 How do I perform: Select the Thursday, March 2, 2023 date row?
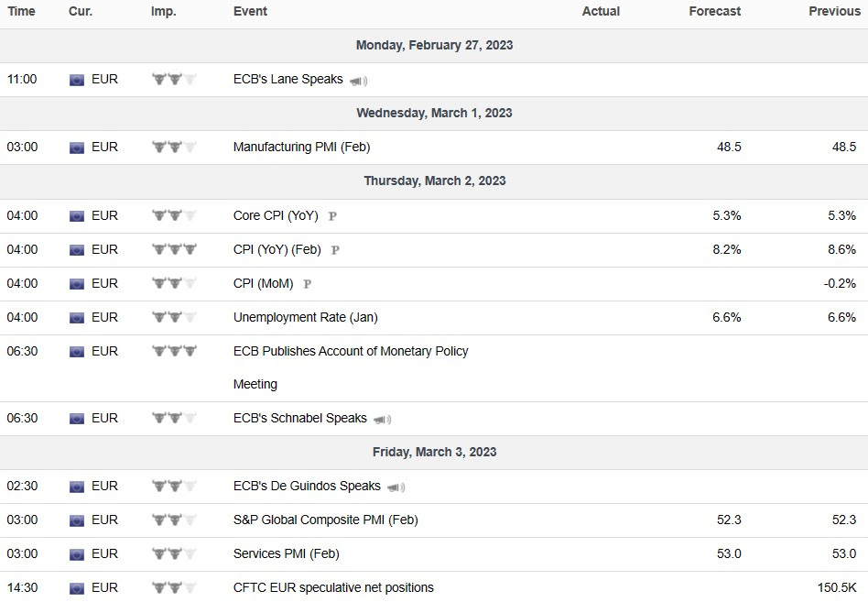(x=434, y=181)
